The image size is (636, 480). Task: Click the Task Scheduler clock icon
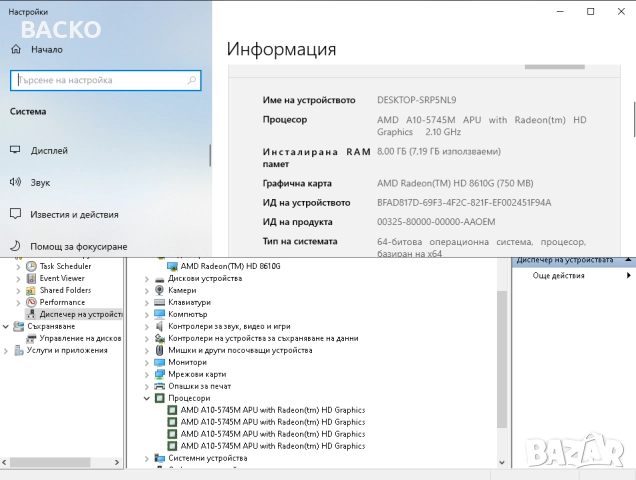pos(31,266)
